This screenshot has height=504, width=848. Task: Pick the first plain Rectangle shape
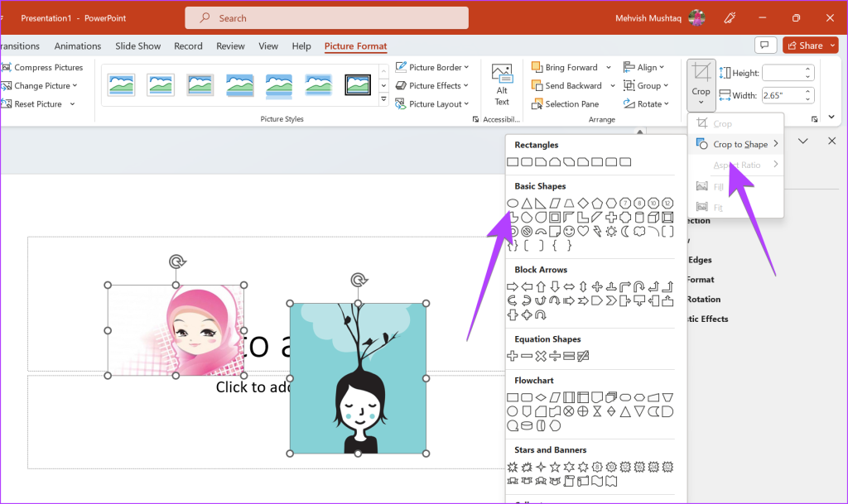pos(512,162)
